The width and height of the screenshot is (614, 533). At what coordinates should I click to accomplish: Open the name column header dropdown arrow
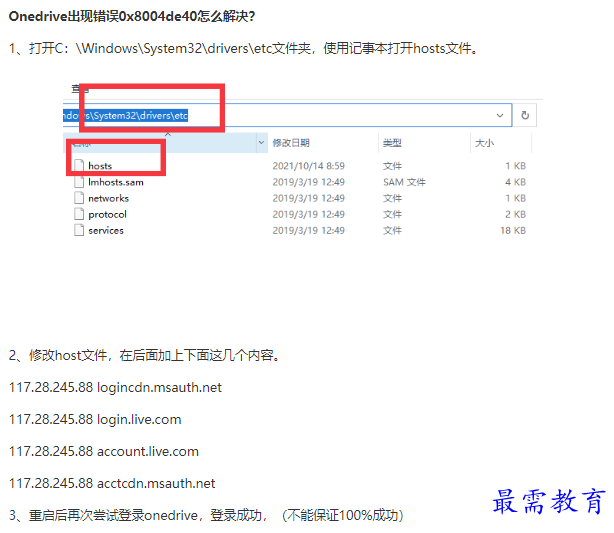point(261,143)
